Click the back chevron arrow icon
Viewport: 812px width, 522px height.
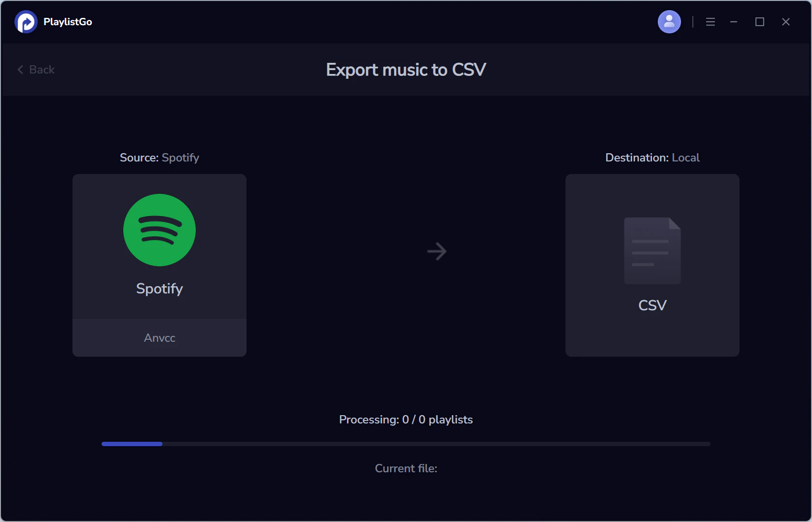click(x=20, y=69)
